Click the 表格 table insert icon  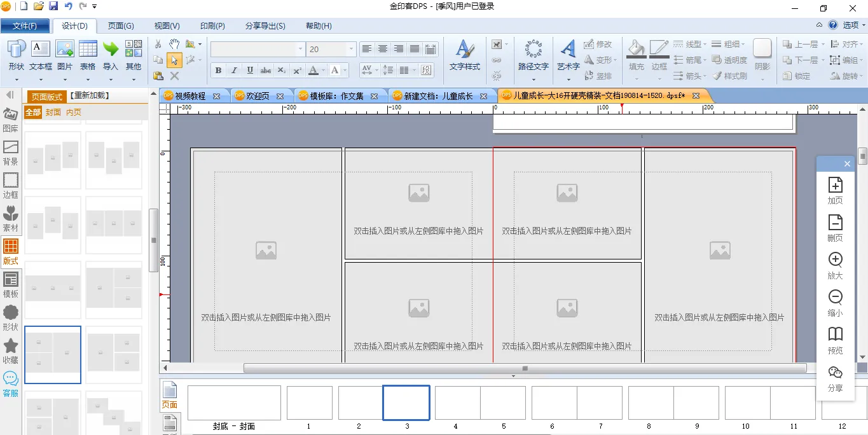coord(88,55)
